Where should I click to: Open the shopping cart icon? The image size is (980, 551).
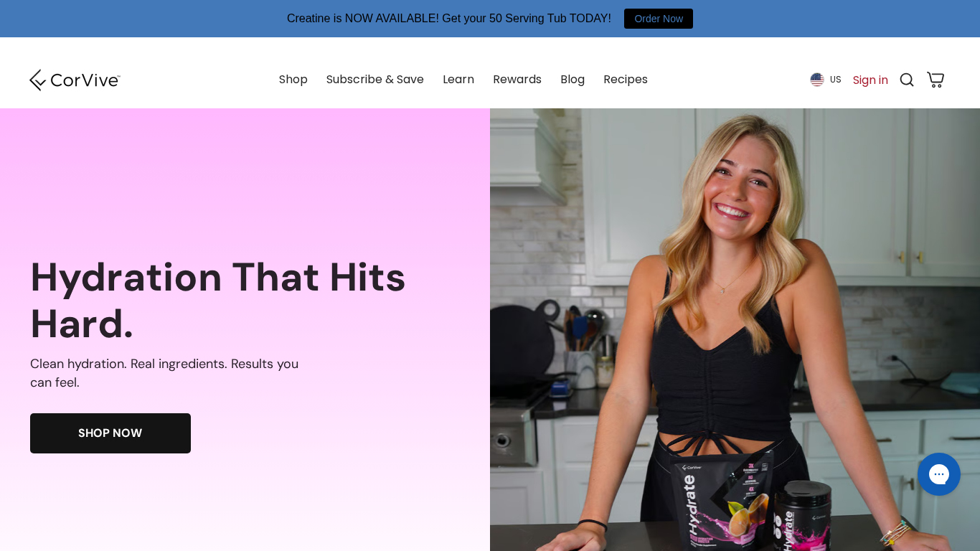tap(936, 80)
